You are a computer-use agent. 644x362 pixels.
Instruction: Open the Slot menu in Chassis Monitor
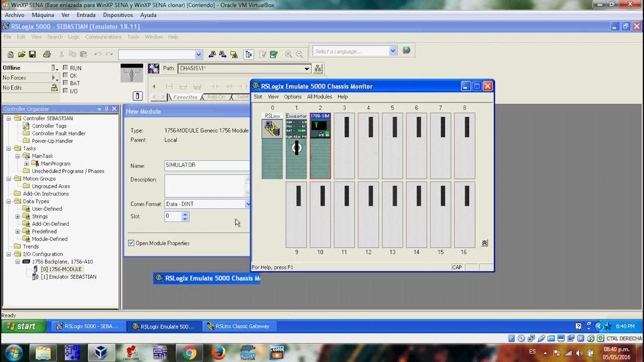[258, 97]
